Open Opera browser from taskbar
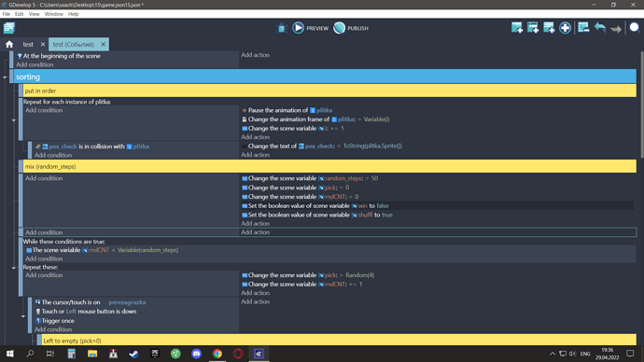644x362 pixels. (x=238, y=354)
